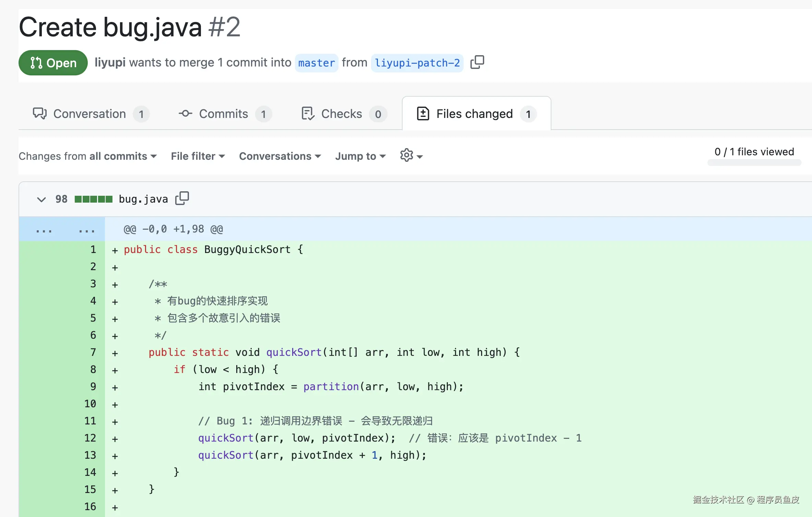Expand the Jump to dropdown

(360, 156)
